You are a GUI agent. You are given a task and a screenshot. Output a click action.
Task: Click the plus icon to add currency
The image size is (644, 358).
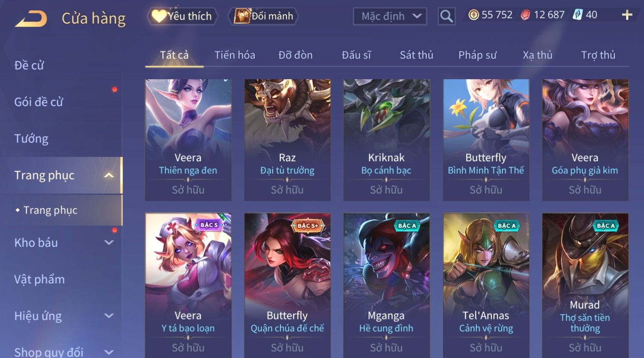(x=627, y=15)
